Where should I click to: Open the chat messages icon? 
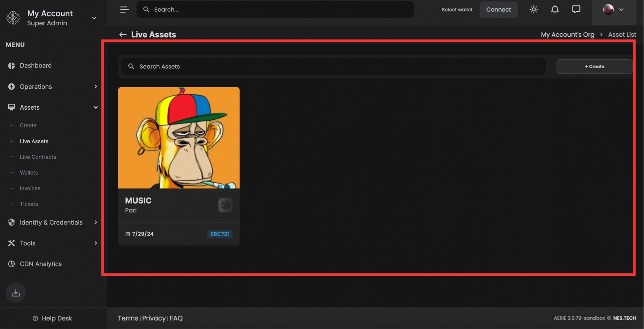tap(576, 9)
